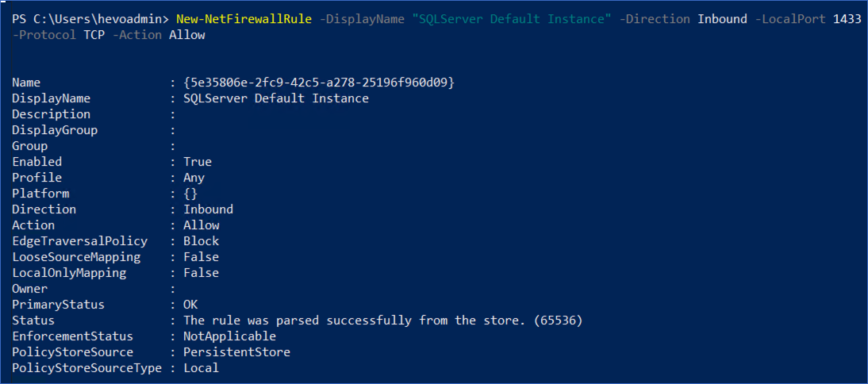Click the -DisplayName parameter in the command
Viewport: 868px width, 384px height.
tap(363, 19)
